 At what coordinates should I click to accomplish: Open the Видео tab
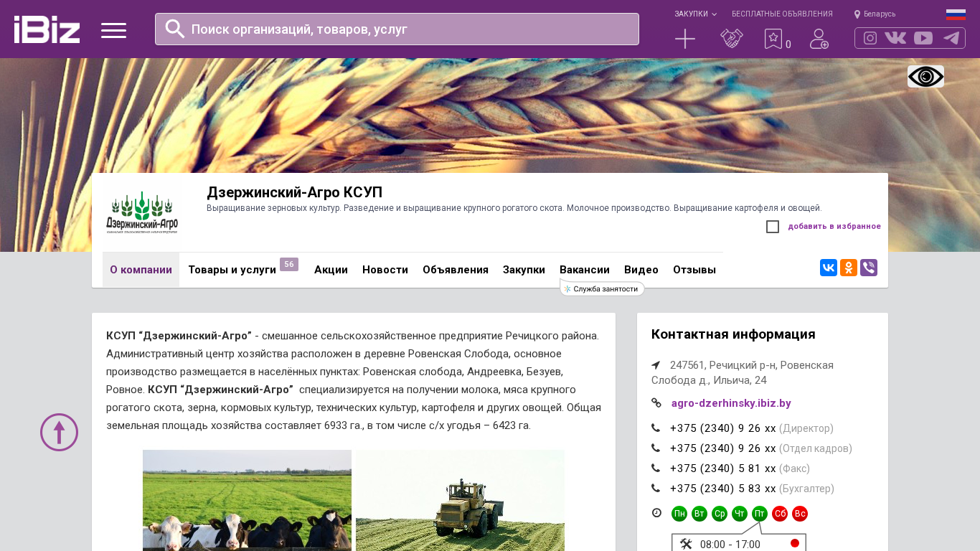coord(641,270)
